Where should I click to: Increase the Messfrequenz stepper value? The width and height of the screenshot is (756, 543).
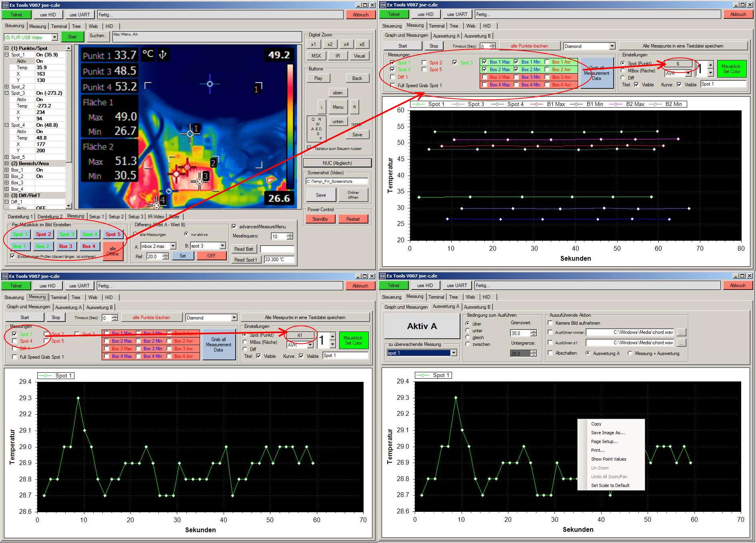pyautogui.click(x=290, y=235)
